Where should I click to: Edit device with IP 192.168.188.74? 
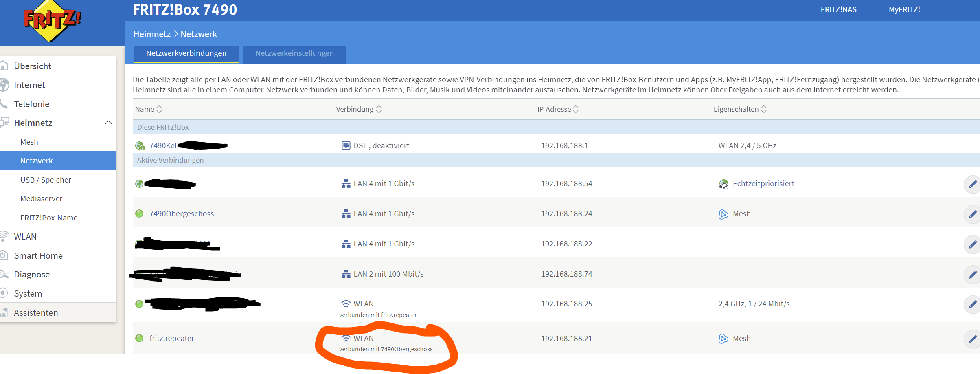click(973, 275)
